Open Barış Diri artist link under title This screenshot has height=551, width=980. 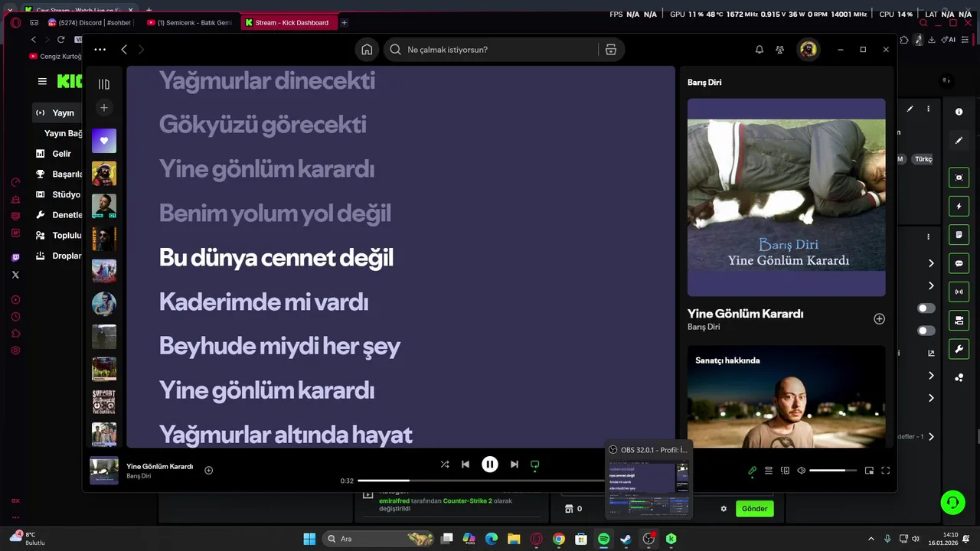[704, 327]
